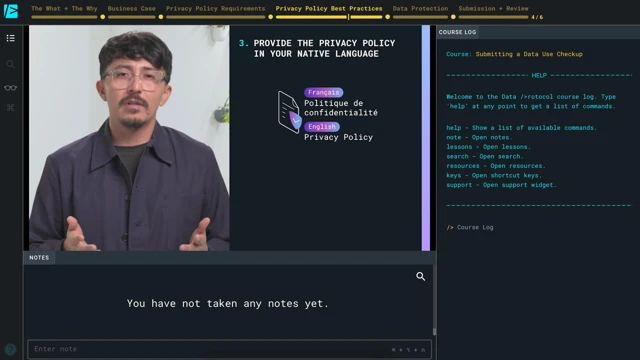Viewport: 640px width, 360px height.
Task: Click the Best Practices progress bar marker
Action: (348, 17)
